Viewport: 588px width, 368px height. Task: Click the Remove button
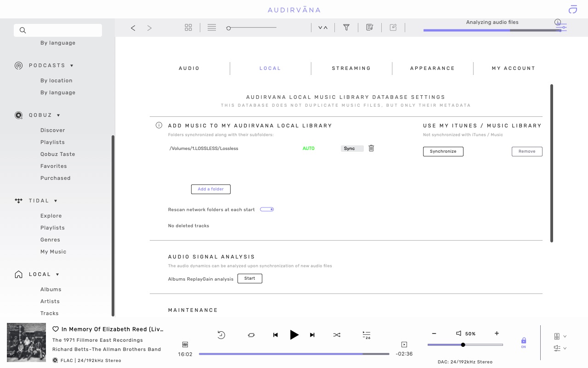tap(527, 151)
